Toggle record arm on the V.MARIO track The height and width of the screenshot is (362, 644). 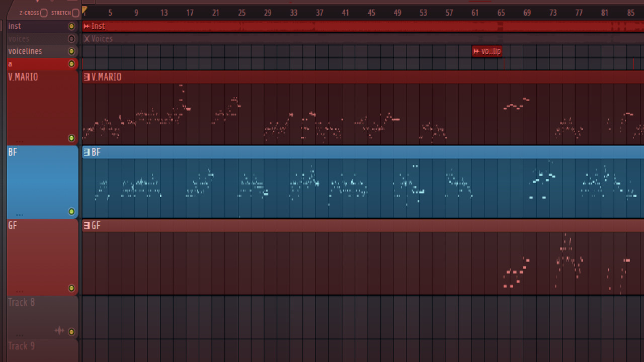(71, 138)
